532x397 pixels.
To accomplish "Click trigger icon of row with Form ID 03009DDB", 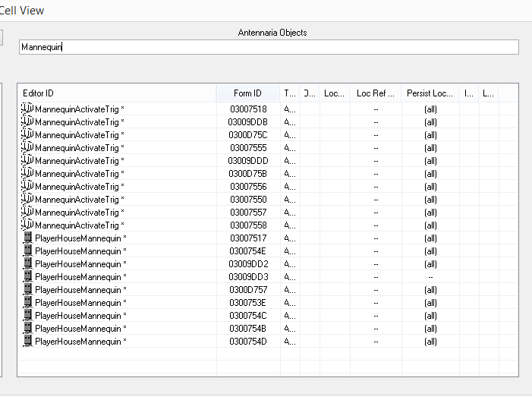I will pyautogui.click(x=27, y=121).
